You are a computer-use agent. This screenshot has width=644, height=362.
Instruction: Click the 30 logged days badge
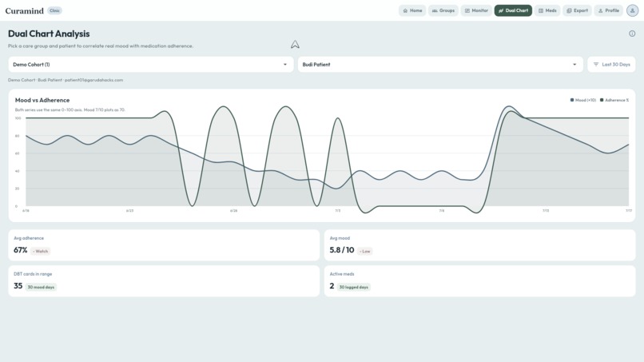coord(353,287)
